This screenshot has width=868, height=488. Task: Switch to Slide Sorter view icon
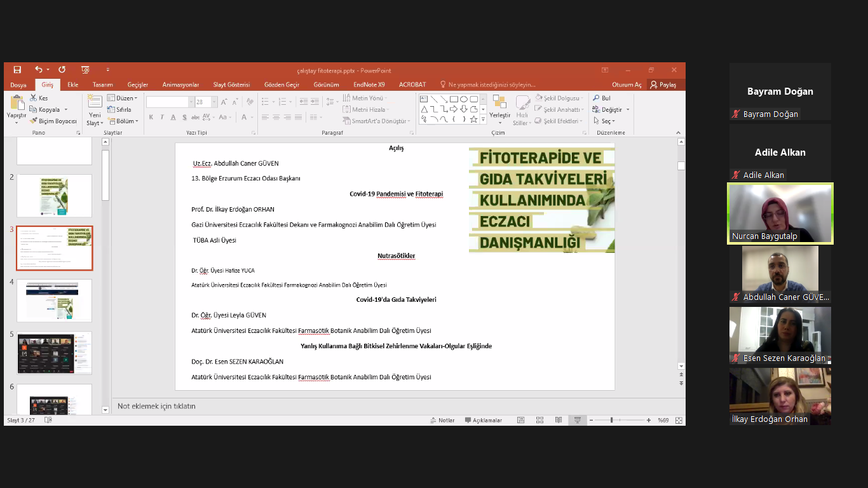pyautogui.click(x=539, y=420)
